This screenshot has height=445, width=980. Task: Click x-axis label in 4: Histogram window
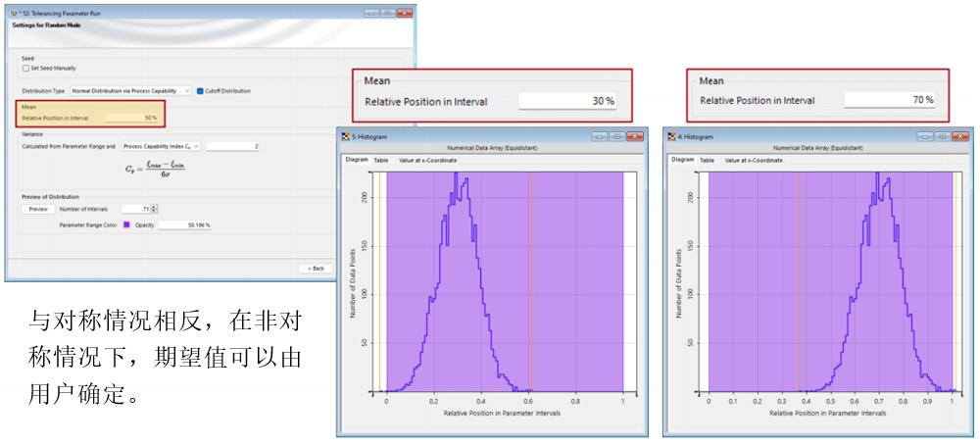click(827, 413)
